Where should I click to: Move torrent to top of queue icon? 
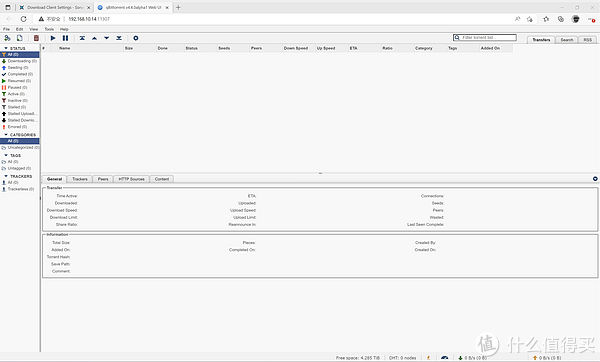(82, 38)
